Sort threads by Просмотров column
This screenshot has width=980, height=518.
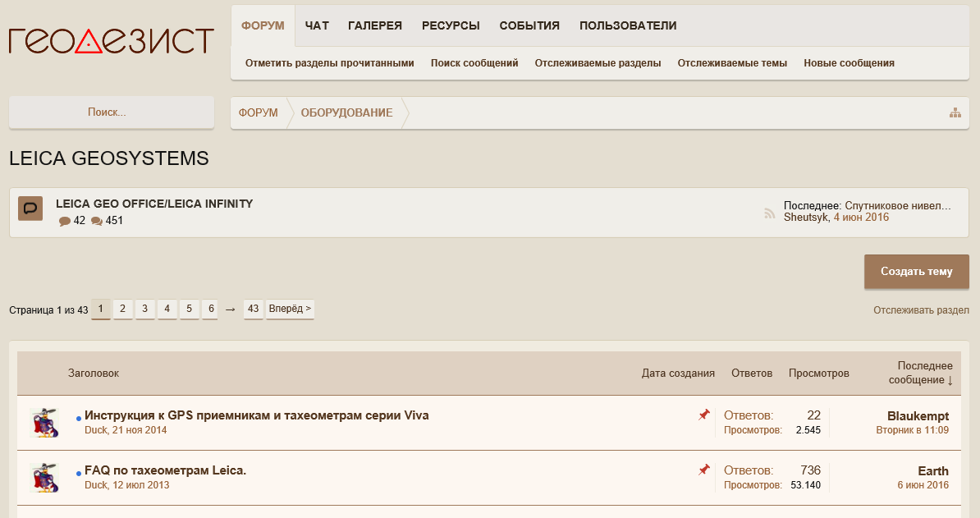819,373
